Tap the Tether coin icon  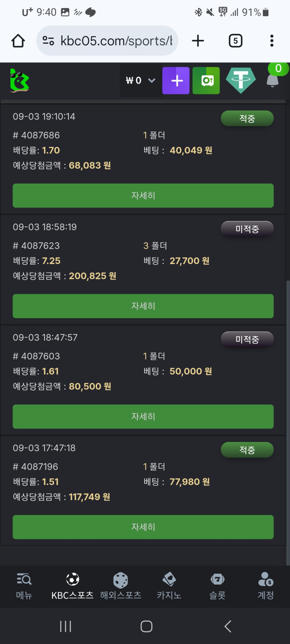241,80
